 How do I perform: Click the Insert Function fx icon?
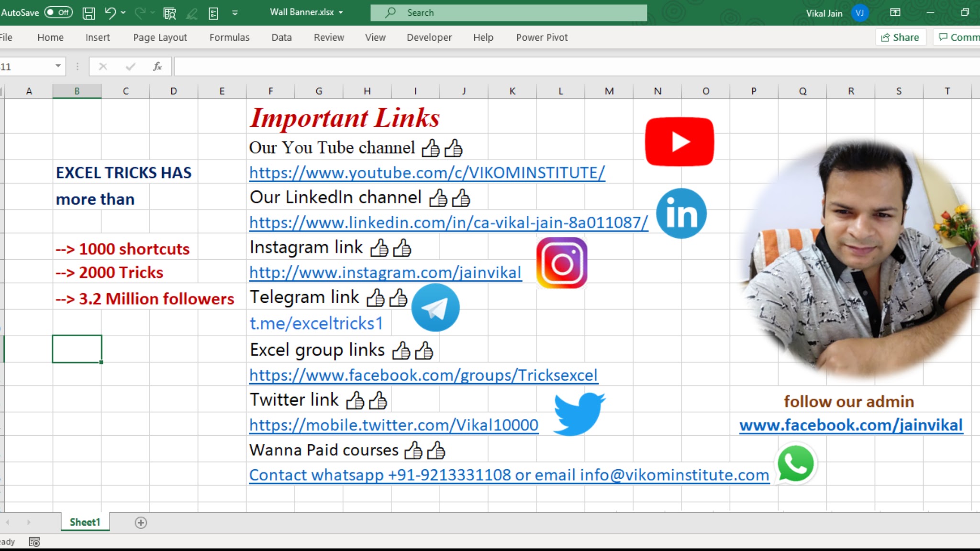[157, 66]
